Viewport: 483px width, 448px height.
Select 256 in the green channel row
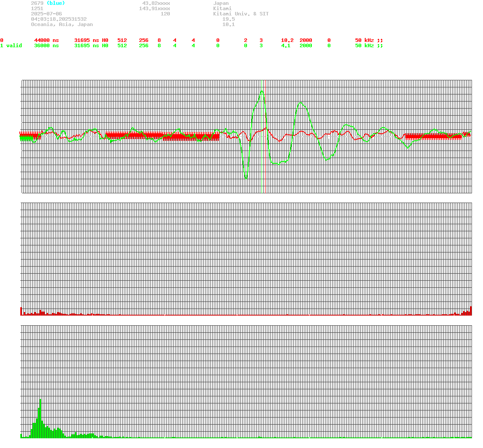click(143, 45)
